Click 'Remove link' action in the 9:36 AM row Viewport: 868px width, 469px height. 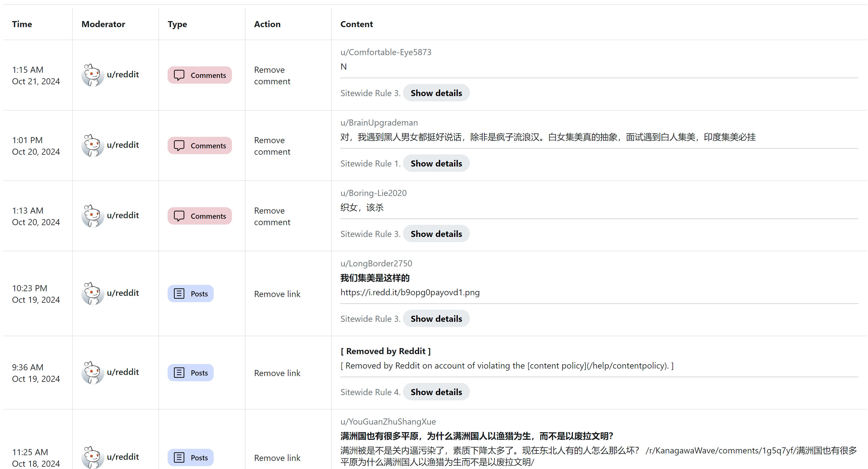[277, 373]
